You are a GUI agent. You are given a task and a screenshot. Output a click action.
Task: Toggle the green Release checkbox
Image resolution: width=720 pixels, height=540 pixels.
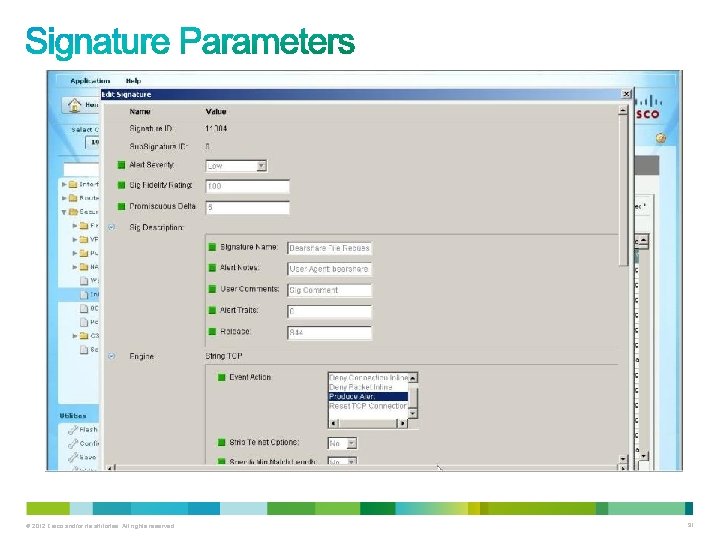pos(212,331)
